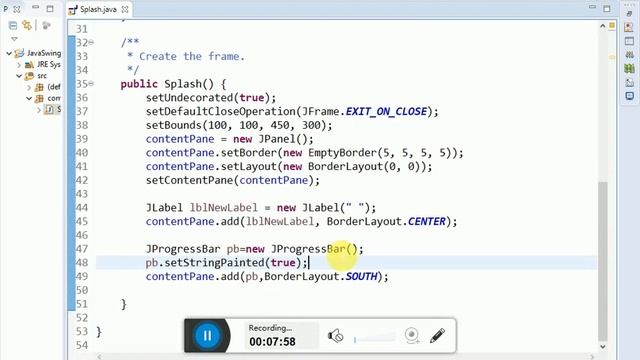Open the pencil annotation tool

tap(437, 336)
